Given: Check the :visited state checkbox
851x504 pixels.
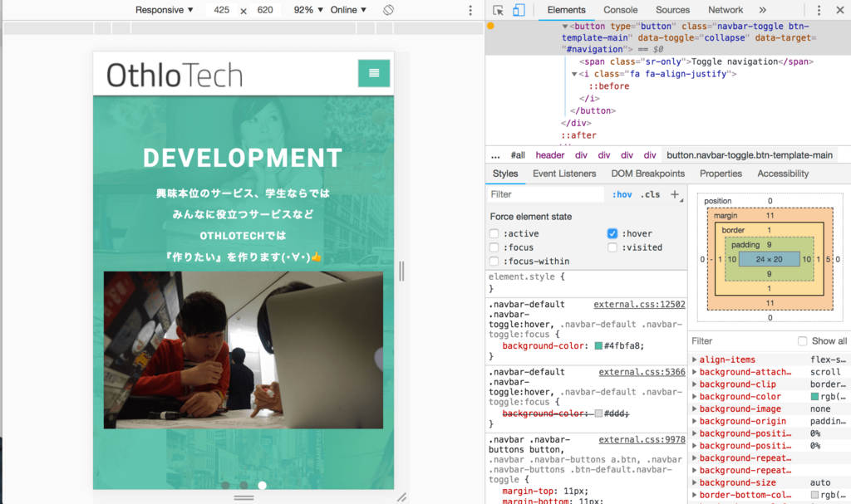Looking at the screenshot, I should click(612, 247).
